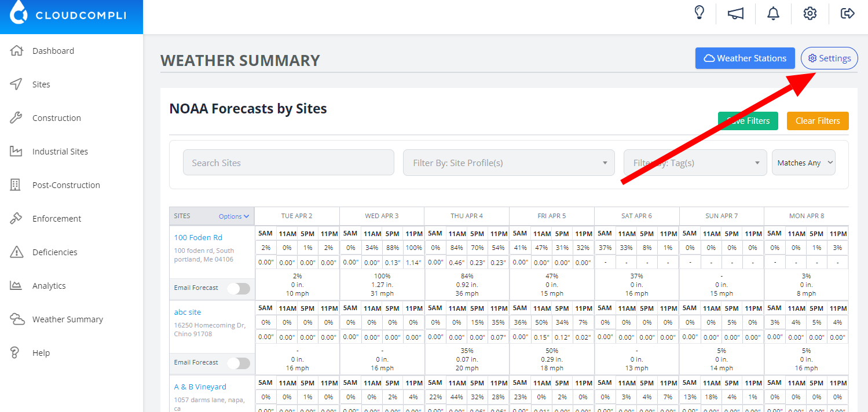
Task: Open Post-Construction menu item
Action: [x=66, y=185]
